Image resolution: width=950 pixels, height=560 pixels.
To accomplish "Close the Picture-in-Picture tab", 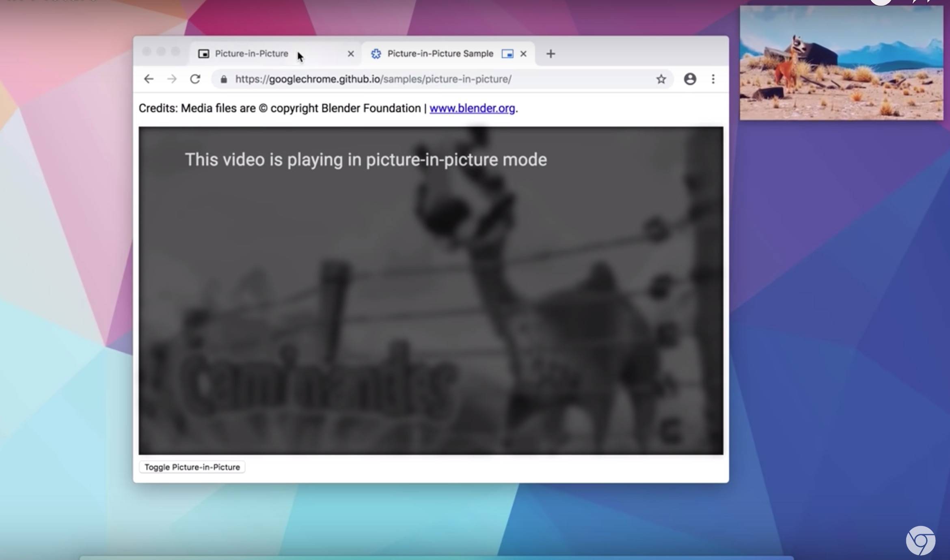I will coord(351,54).
